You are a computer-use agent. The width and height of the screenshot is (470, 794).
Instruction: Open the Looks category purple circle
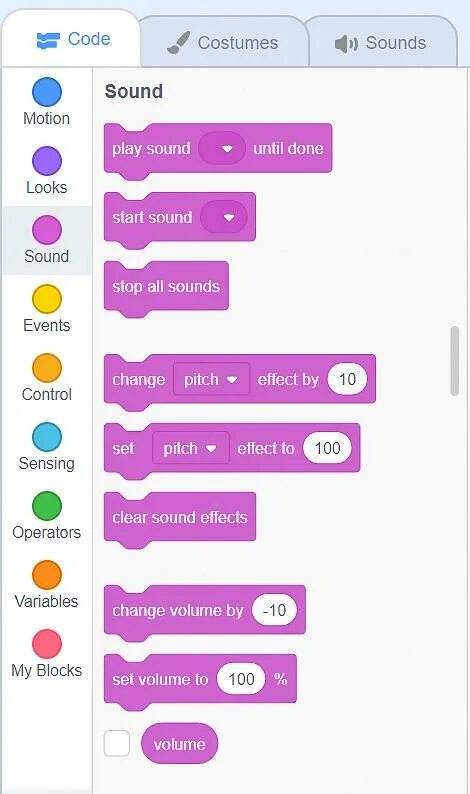pyautogui.click(x=47, y=161)
